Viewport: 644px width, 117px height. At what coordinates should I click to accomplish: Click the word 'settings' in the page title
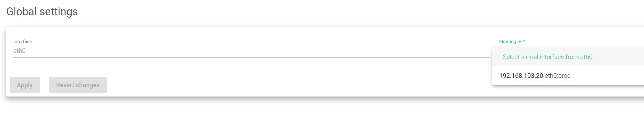click(x=59, y=12)
